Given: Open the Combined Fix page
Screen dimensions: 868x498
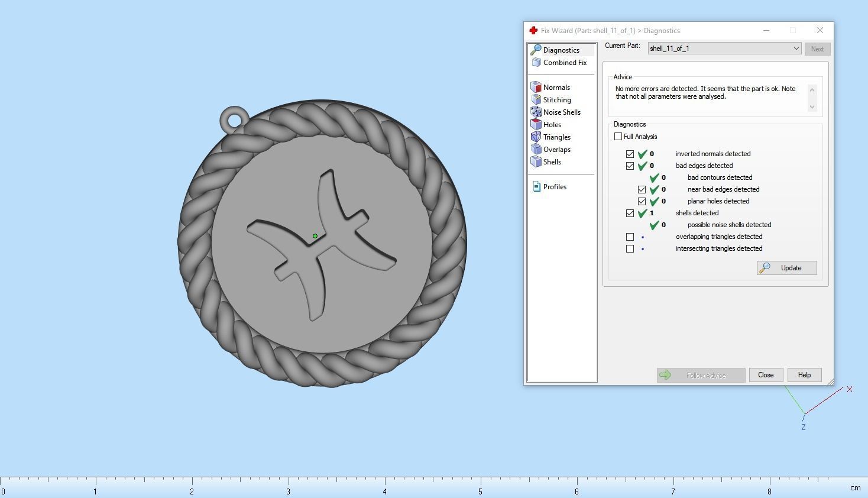Looking at the screenshot, I should tap(565, 63).
